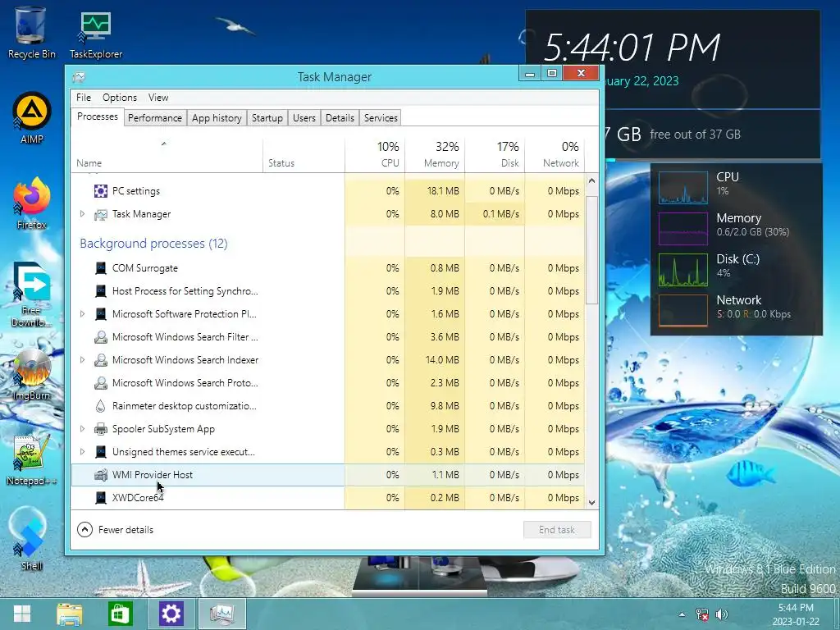
Task: Click the Task Manager title bar icon
Action: [x=79, y=77]
